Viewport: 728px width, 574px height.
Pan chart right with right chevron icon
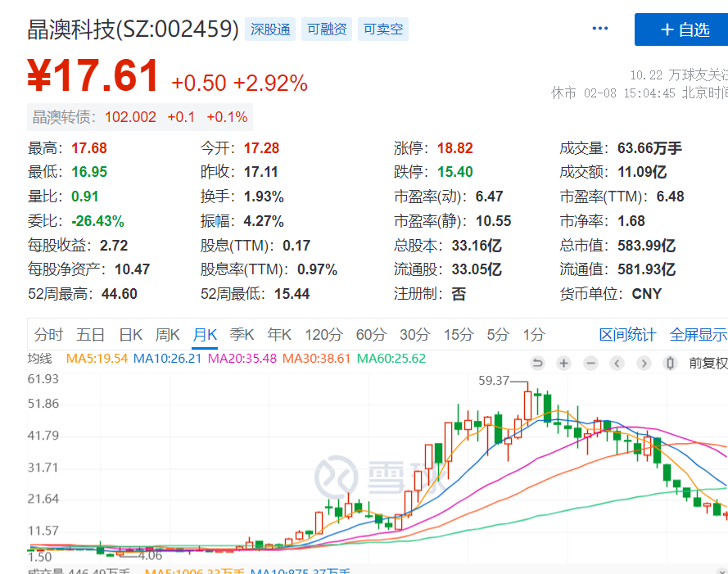[x=644, y=363]
